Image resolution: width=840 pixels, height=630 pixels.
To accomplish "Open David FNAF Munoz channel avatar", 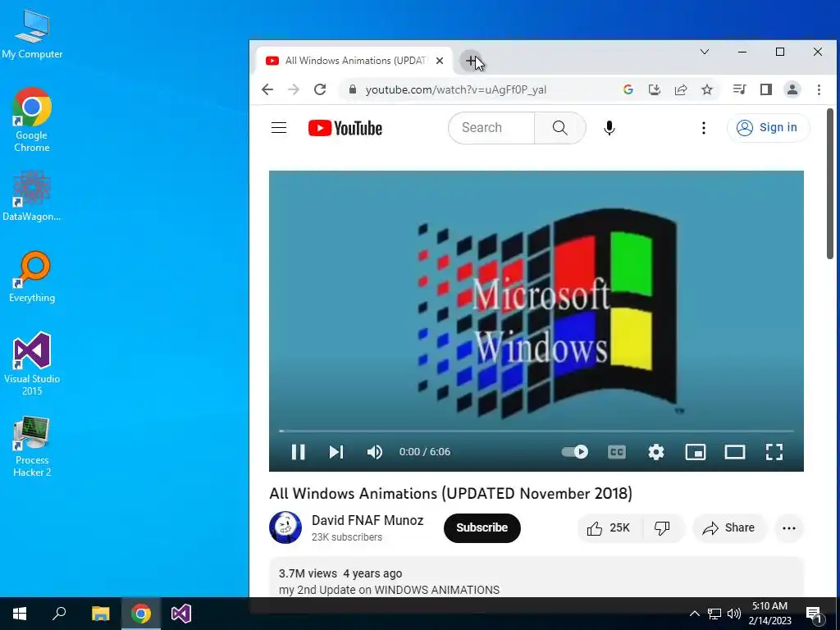I will [x=285, y=527].
